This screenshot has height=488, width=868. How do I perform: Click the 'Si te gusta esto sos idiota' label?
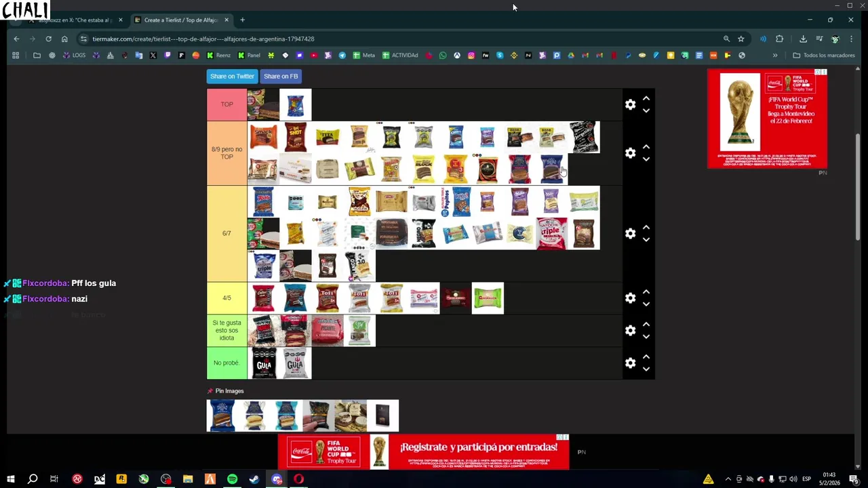pyautogui.click(x=226, y=330)
